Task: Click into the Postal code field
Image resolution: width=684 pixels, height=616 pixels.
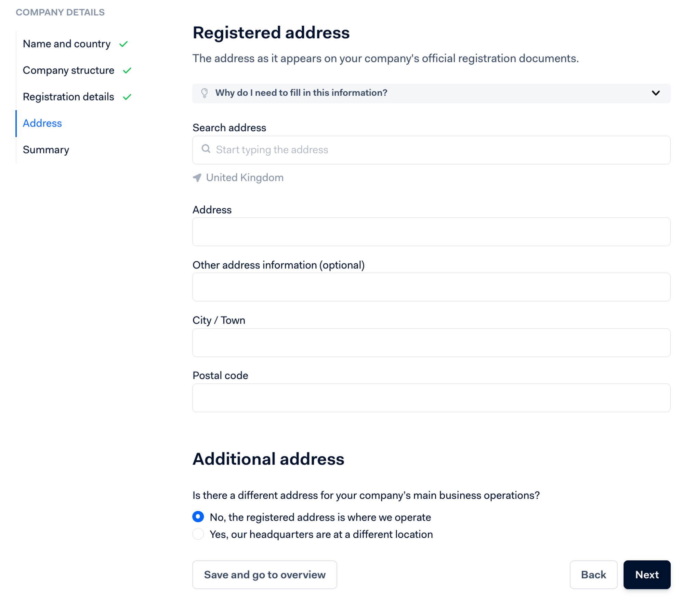Action: click(431, 397)
